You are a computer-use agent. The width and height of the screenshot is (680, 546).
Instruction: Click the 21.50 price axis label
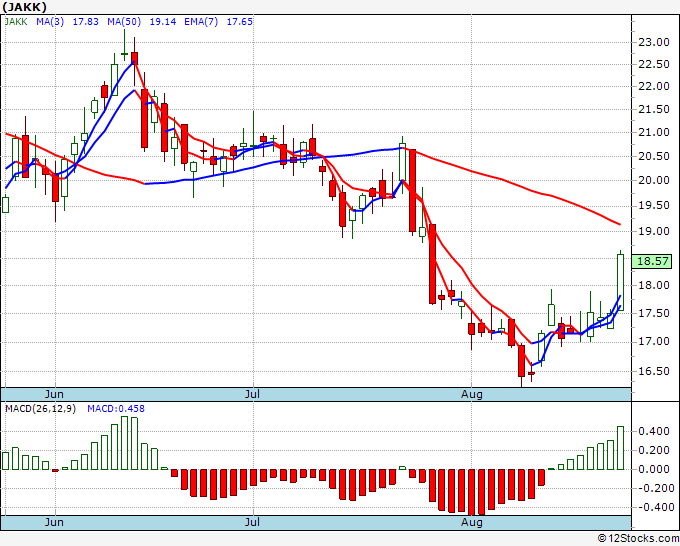(654, 109)
